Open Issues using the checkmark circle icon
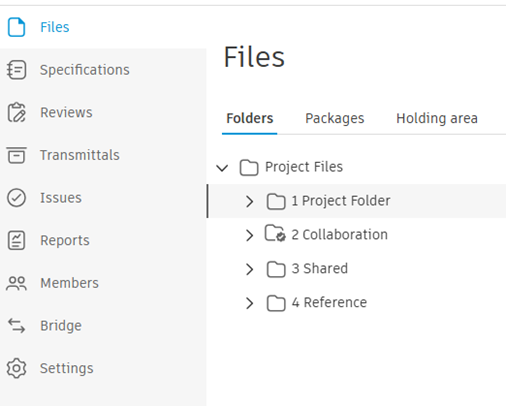This screenshot has width=506, height=406. click(16, 198)
